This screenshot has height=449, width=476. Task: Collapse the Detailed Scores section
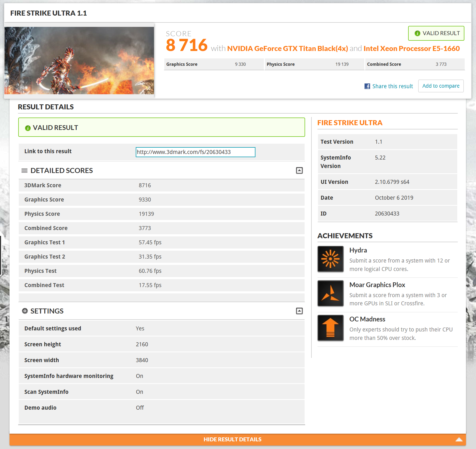(x=299, y=171)
